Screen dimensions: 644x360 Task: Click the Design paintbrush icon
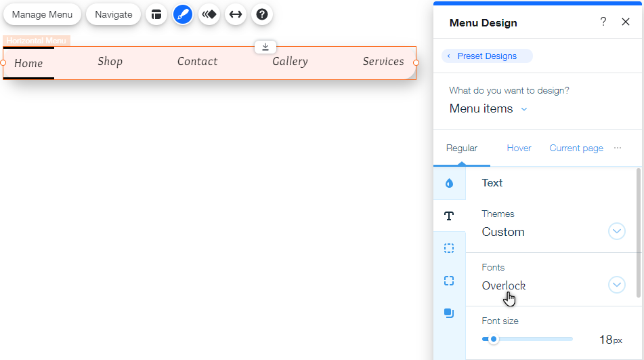(x=183, y=14)
